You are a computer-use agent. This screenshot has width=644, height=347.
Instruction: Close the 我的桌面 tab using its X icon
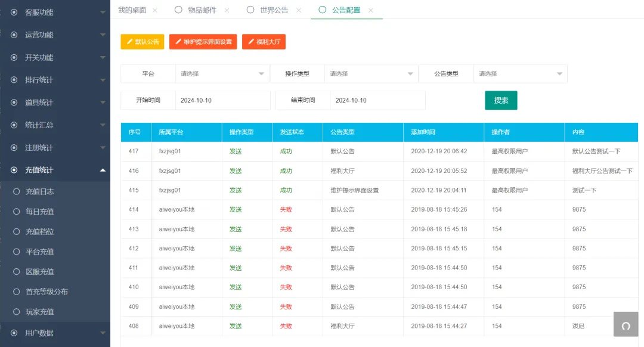coord(155,10)
